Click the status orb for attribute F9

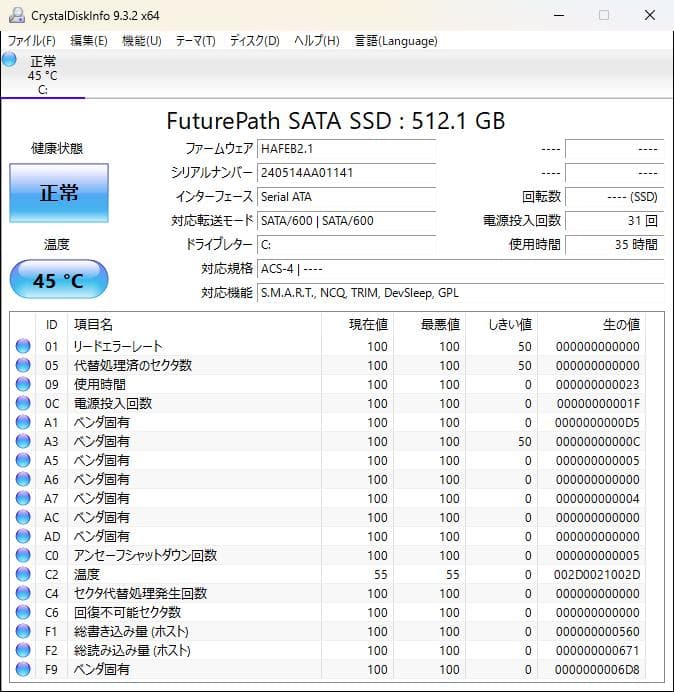[23, 669]
